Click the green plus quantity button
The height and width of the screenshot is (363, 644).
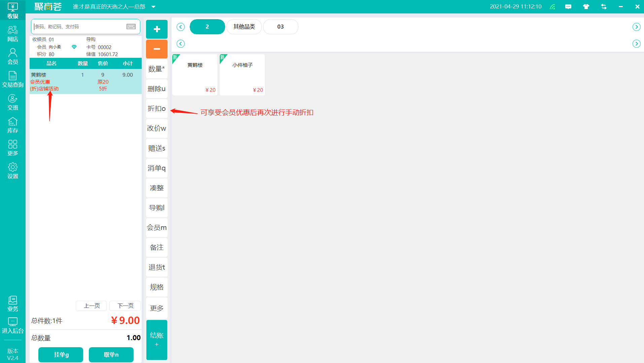pos(157,29)
